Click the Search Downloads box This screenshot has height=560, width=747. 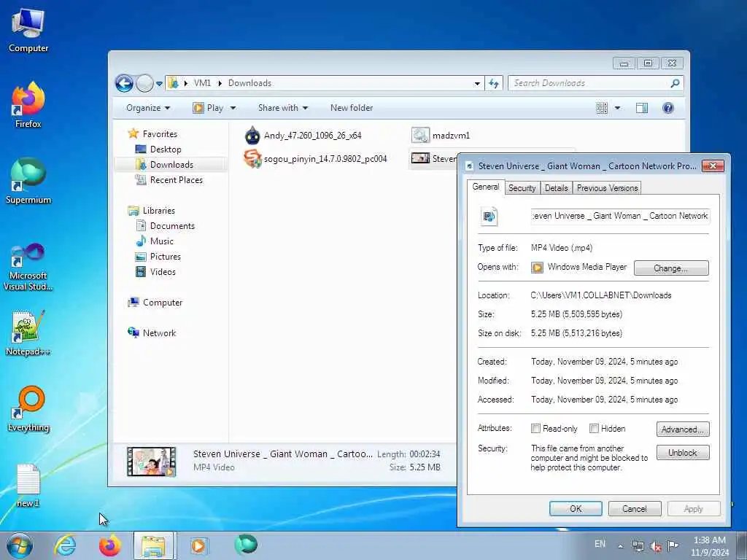pos(595,83)
